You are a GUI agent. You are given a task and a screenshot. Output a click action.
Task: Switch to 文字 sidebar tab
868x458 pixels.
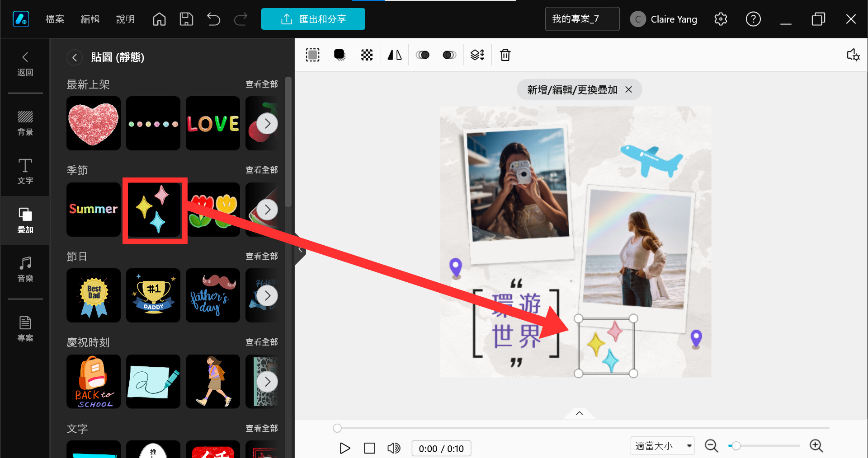tap(25, 172)
